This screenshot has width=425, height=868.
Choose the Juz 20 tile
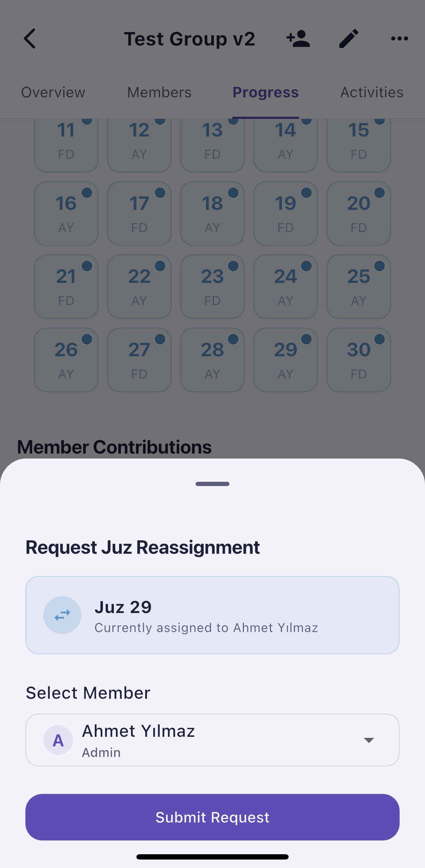click(359, 213)
